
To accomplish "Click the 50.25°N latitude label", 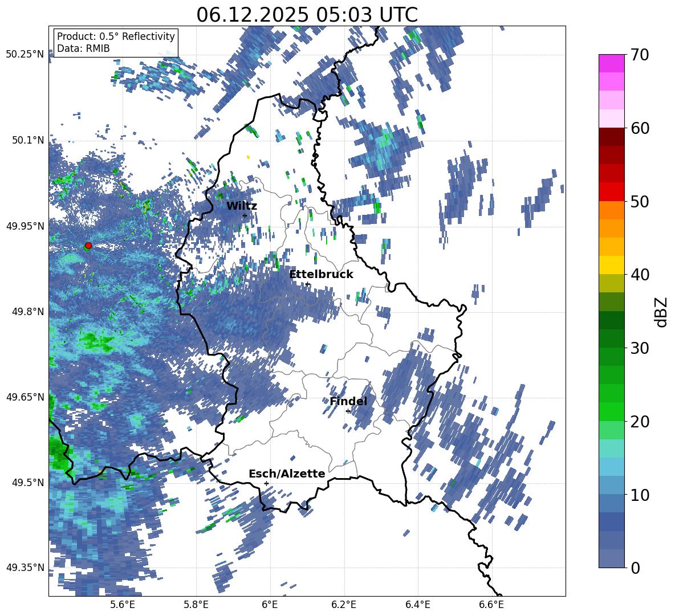I will click(x=25, y=55).
